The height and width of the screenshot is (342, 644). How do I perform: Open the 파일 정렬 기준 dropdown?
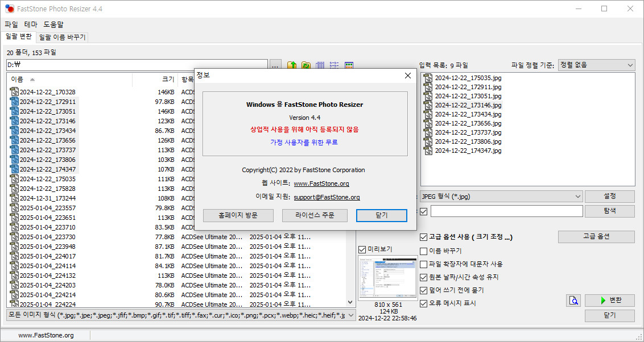pos(596,65)
